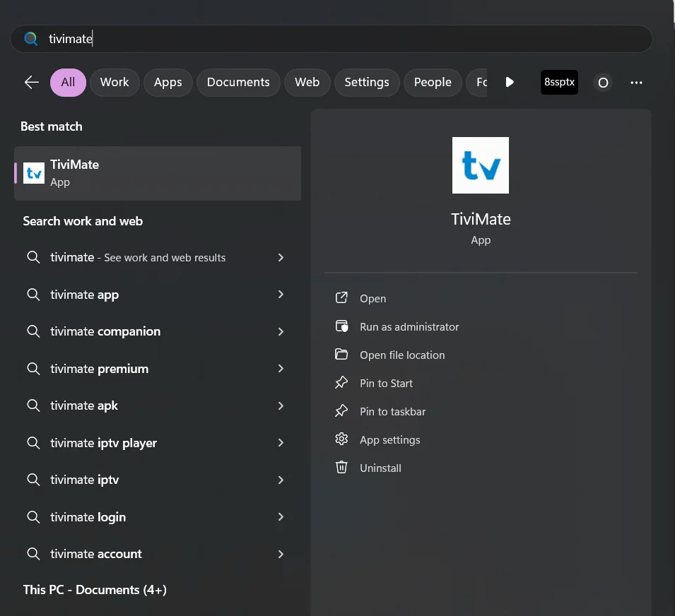Click the Open file location folder icon
675x616 pixels.
[x=341, y=355]
